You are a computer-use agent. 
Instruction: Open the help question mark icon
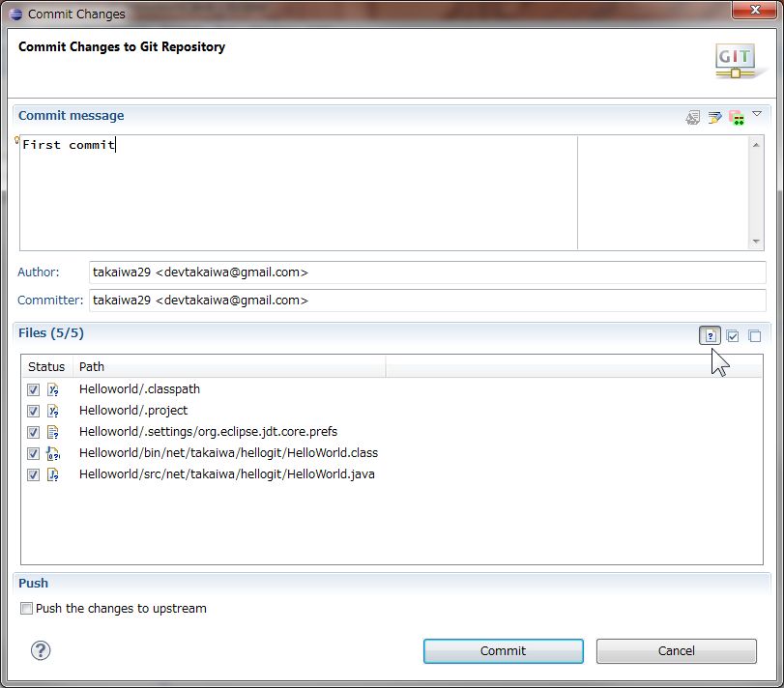click(x=41, y=650)
